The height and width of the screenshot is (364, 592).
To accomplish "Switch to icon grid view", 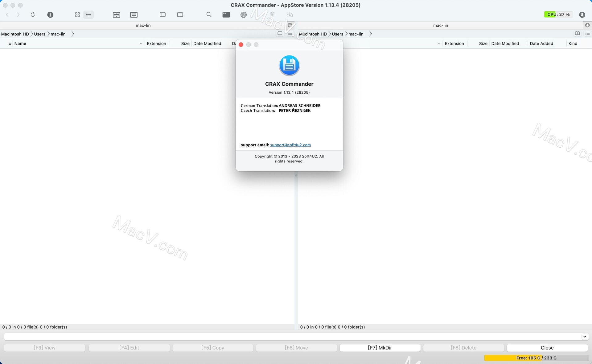I will (x=77, y=14).
